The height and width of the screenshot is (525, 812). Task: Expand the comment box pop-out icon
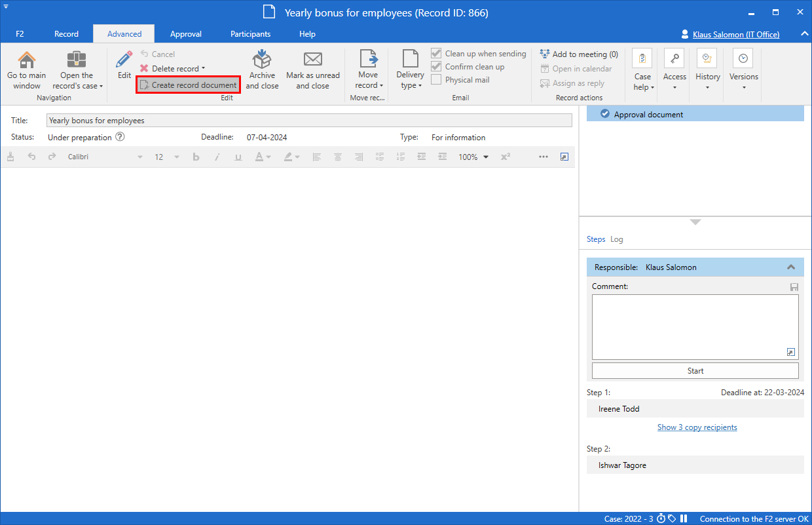click(791, 353)
